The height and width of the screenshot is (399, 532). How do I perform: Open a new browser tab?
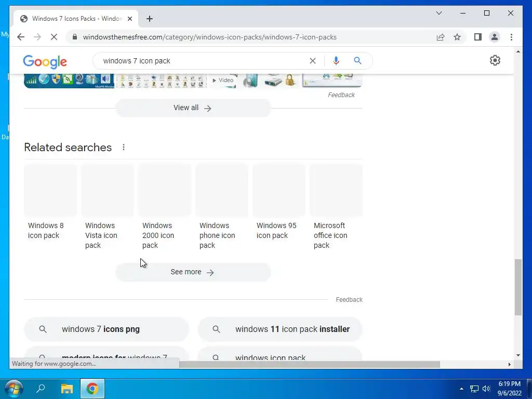(x=150, y=19)
